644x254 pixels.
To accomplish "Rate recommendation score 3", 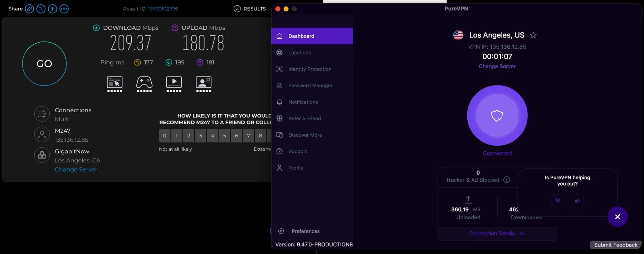I will pyautogui.click(x=200, y=136).
